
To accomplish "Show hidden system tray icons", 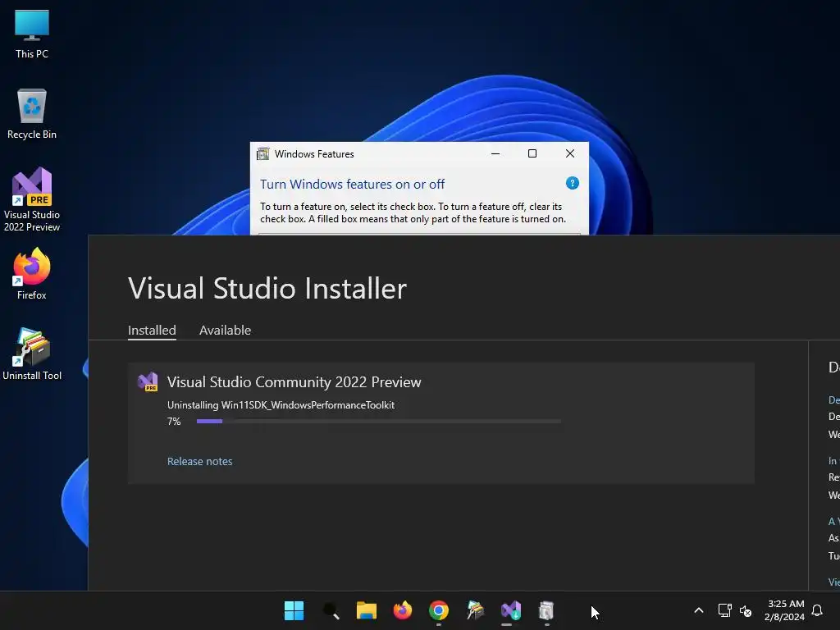I will 699,610.
